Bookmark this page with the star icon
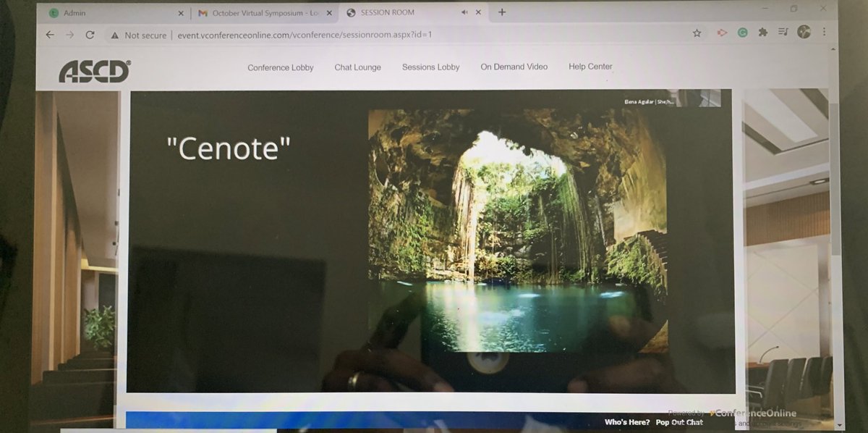 (697, 33)
